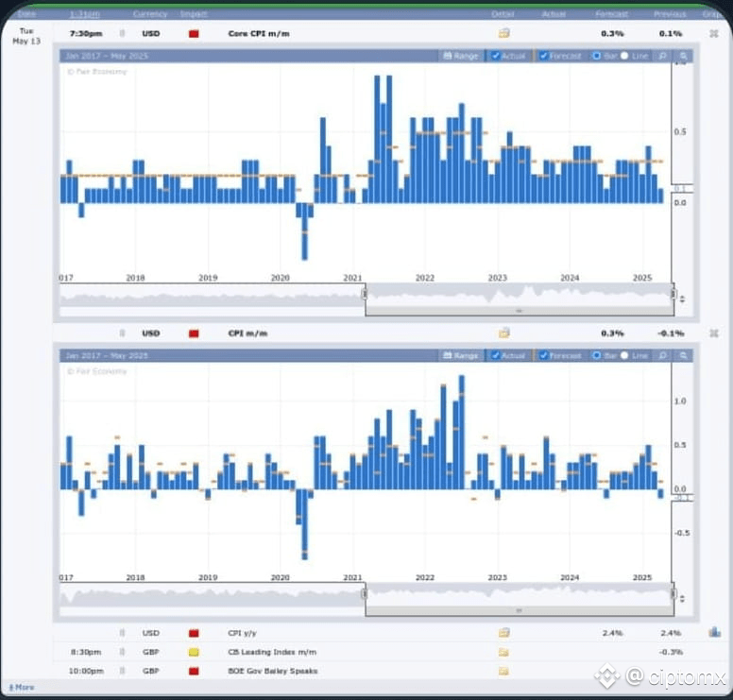Click alert icon on CPI y/y row
The image size is (733, 700).
tap(123, 633)
